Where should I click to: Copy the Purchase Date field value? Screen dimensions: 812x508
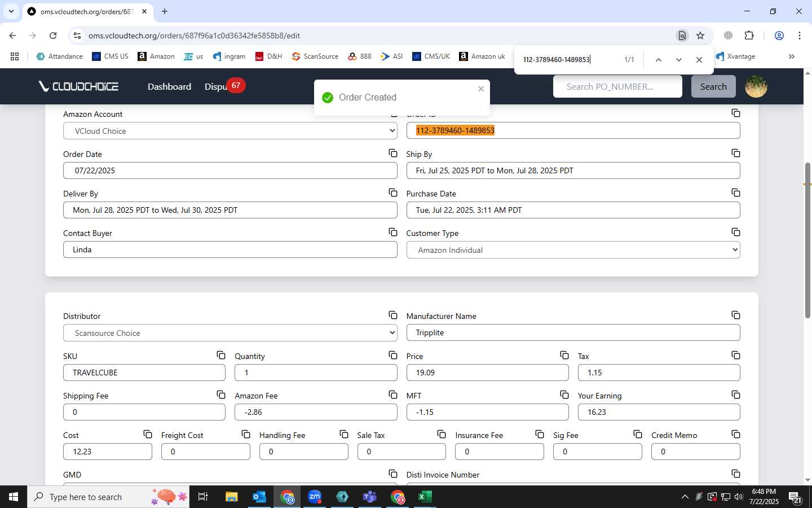[736, 192]
